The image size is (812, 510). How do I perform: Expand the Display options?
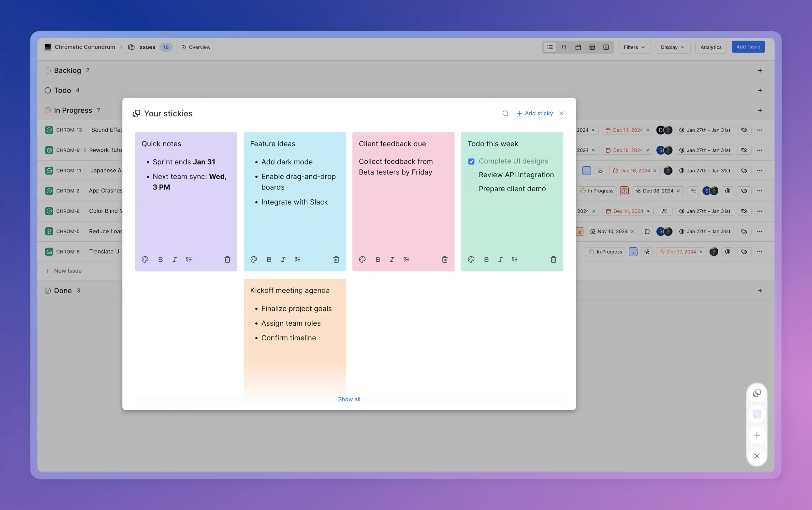pyautogui.click(x=672, y=47)
